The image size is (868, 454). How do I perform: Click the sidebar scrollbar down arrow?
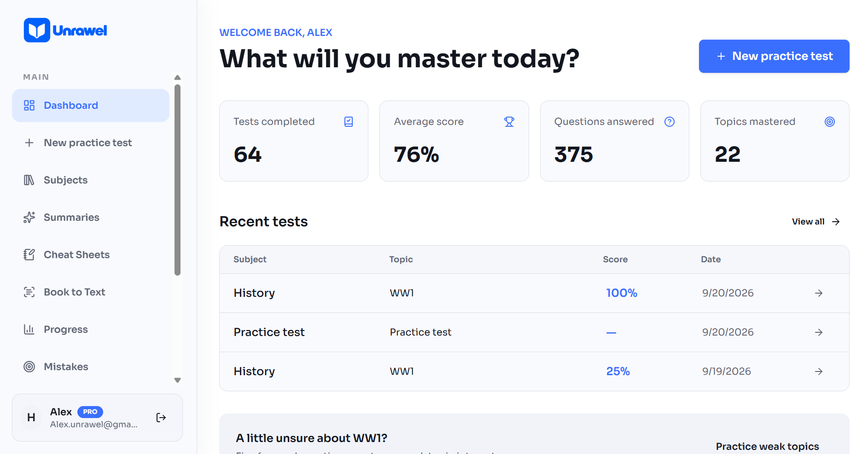(178, 380)
